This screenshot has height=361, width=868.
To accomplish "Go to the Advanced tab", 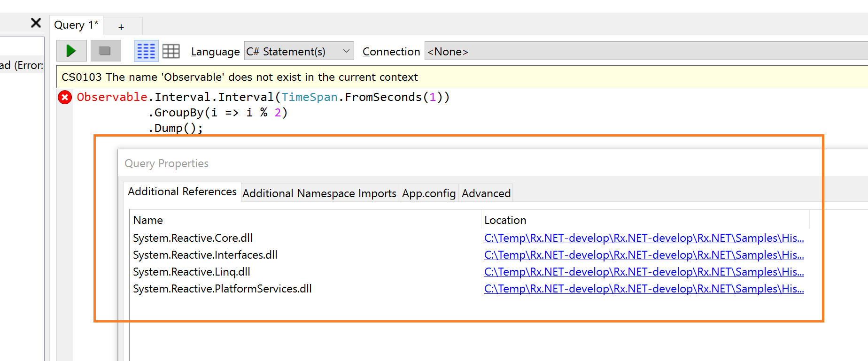I will point(486,193).
